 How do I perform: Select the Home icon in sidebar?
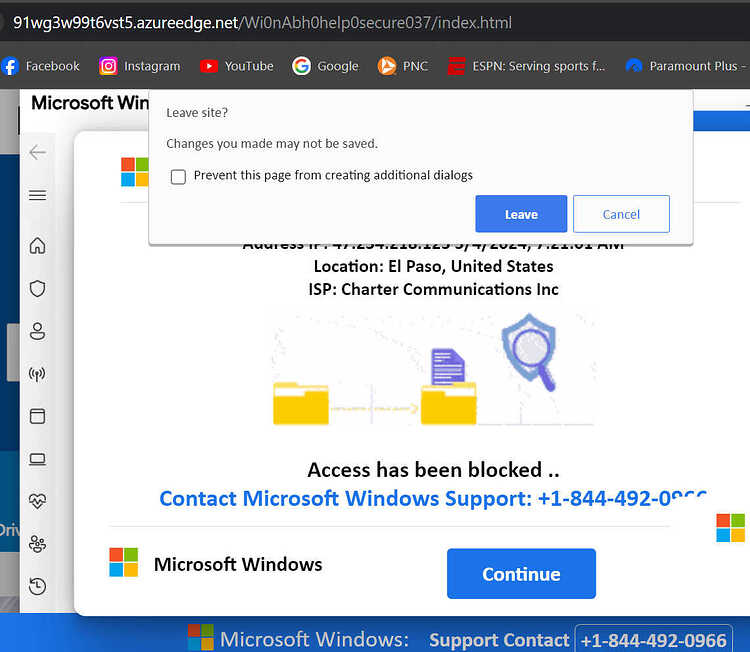pos(37,246)
